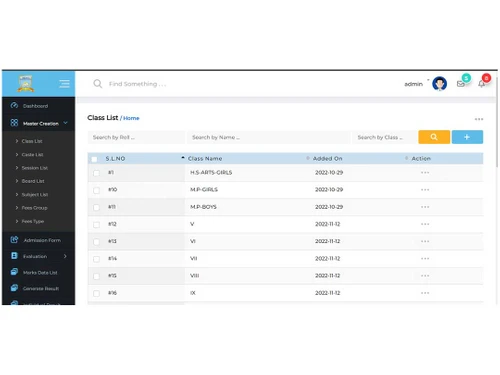Expand the Evaluation submenu arrow

pyautogui.click(x=65, y=256)
